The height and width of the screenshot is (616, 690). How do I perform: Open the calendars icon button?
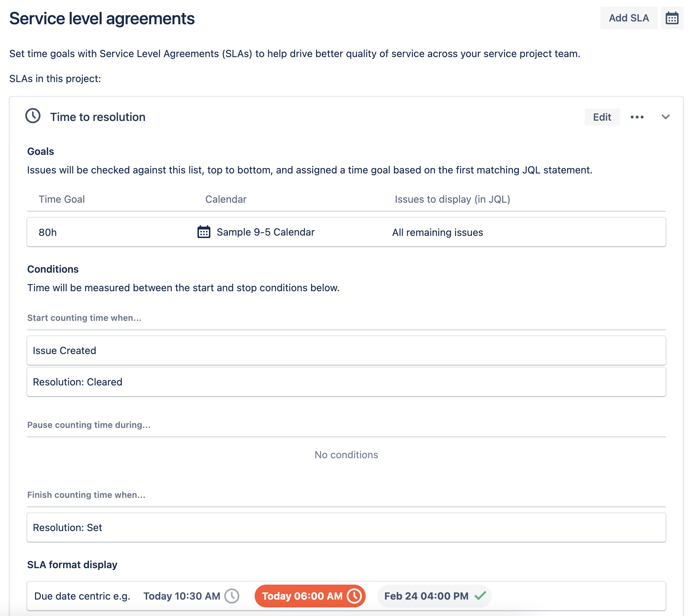point(671,18)
